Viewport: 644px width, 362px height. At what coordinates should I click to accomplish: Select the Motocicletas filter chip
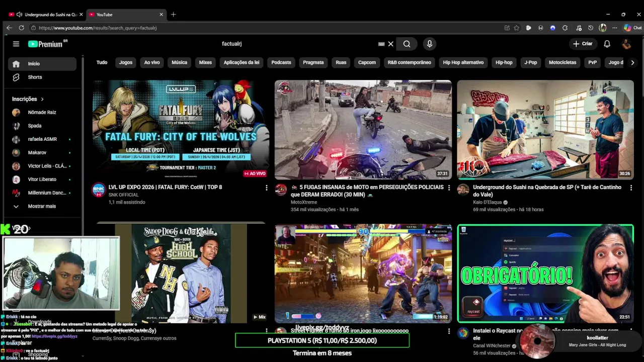tap(562, 62)
